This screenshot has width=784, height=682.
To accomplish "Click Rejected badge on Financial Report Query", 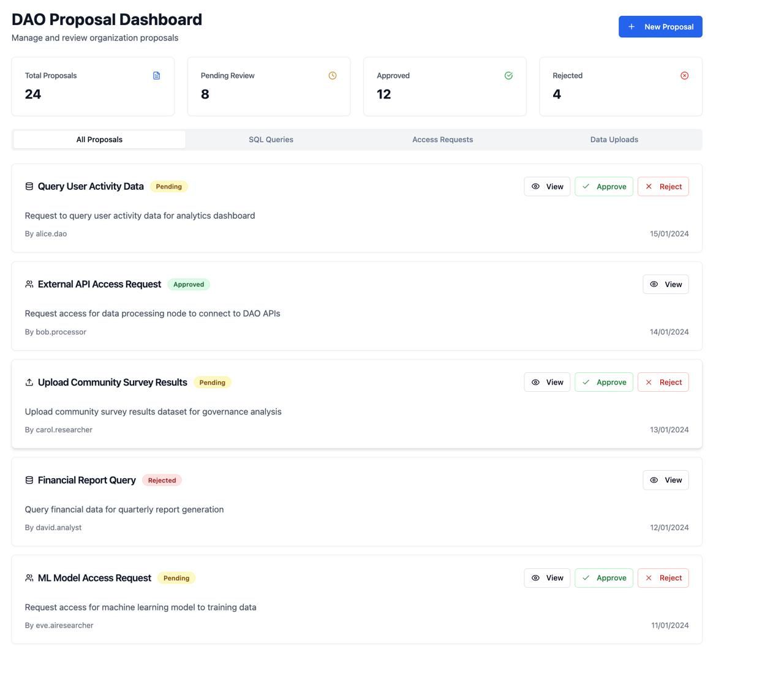I will click(x=162, y=481).
